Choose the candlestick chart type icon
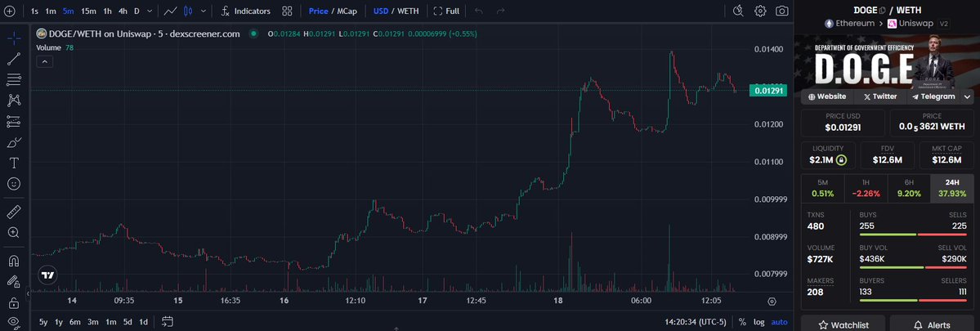 (x=188, y=11)
